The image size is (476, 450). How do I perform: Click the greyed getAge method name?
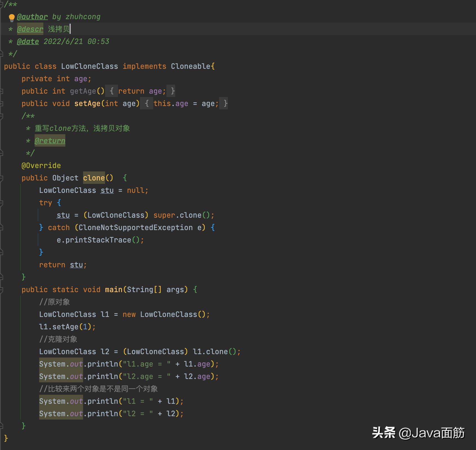[x=83, y=91]
